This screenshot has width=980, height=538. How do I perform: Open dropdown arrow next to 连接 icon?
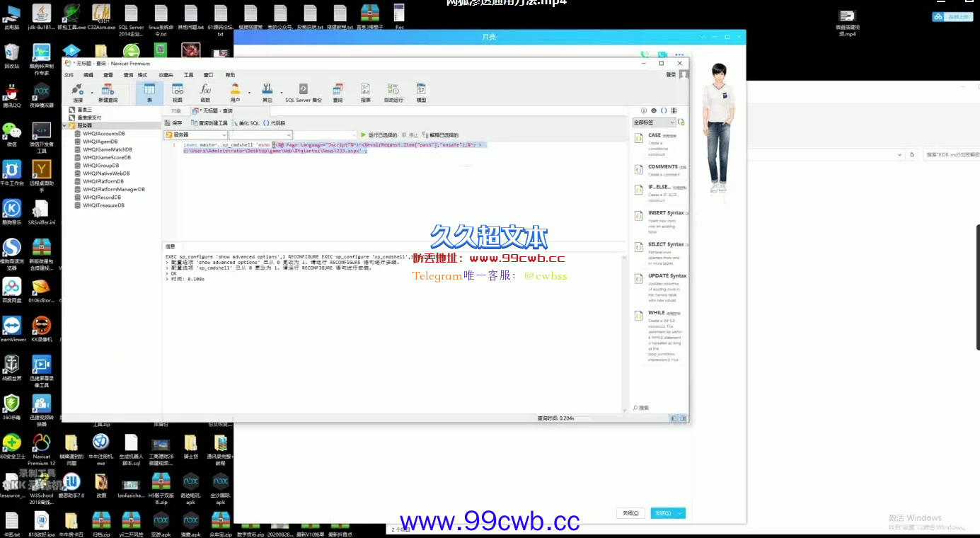92,92
